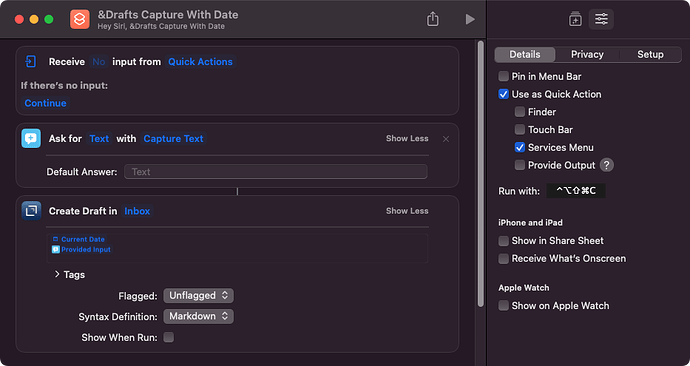Change Quick Actions input source
Image resolution: width=690 pixels, height=366 pixels.
tap(200, 62)
